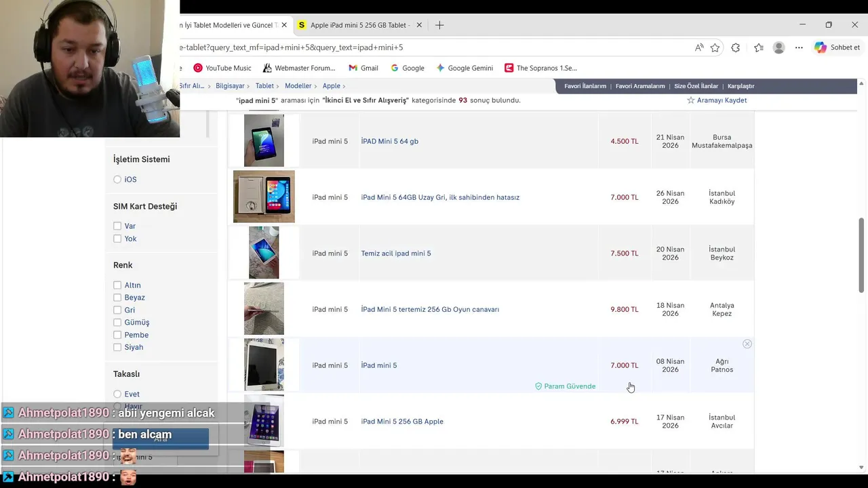Click the Apple breadcrumb link
The image size is (868, 488).
tap(332, 86)
